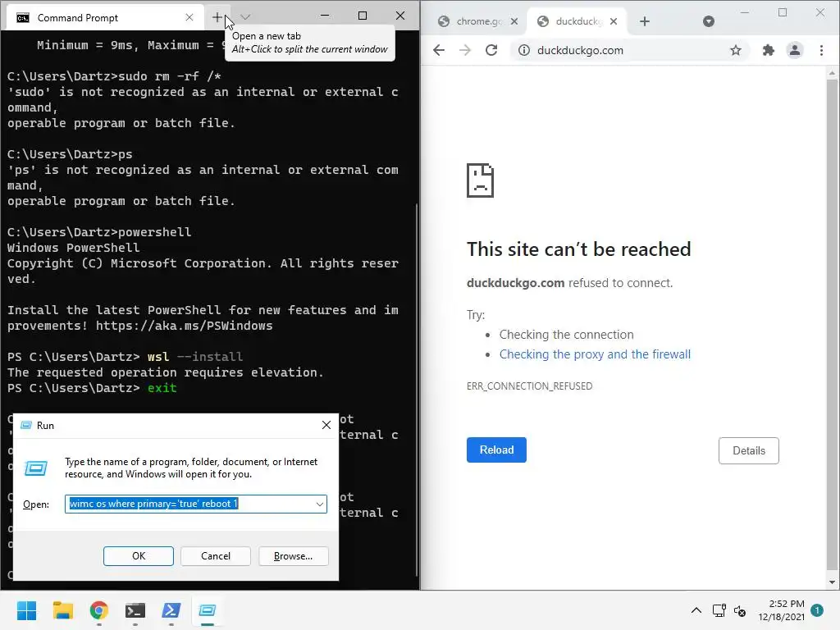The height and width of the screenshot is (630, 840).
Task: Open 'Checking the proxy and the firewall' link
Action: (595, 354)
